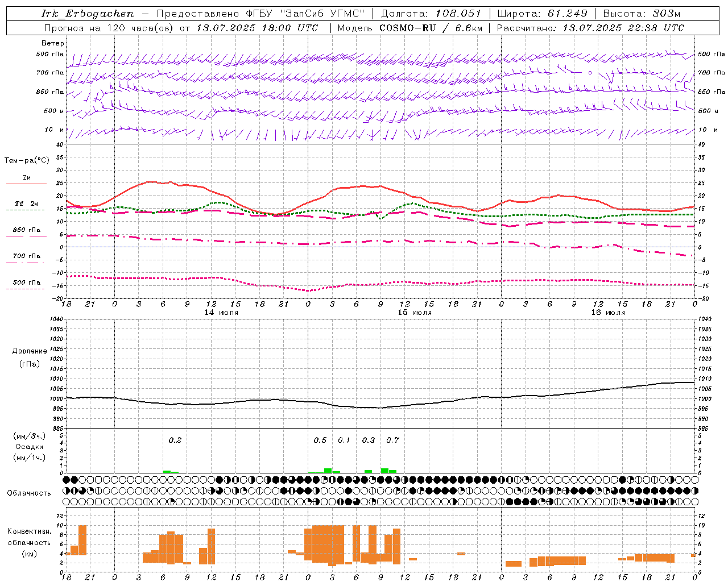Viewport: 728px width, 582px height.
Task: Click the Ветер wind section label
Action: [x=53, y=43]
